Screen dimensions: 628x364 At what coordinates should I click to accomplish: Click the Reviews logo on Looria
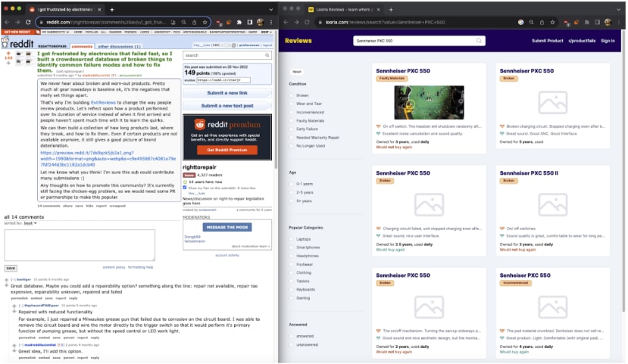(x=298, y=41)
